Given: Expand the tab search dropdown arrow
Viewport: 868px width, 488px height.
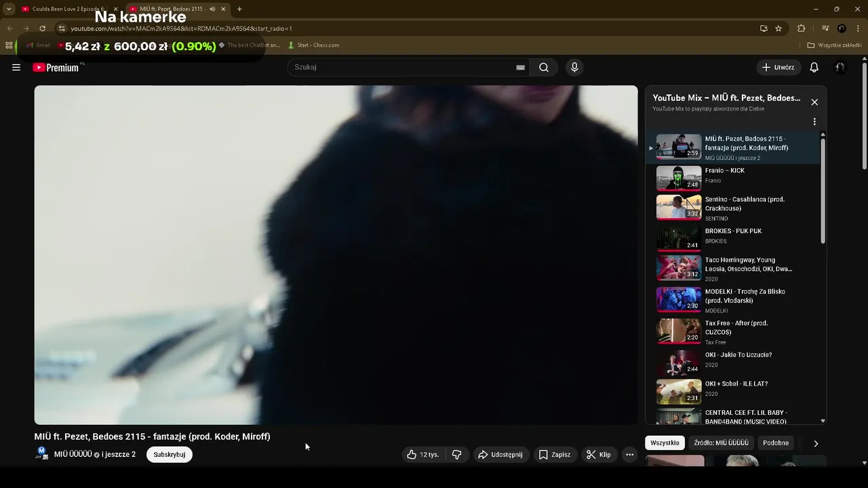Looking at the screenshot, I should 9,9.
